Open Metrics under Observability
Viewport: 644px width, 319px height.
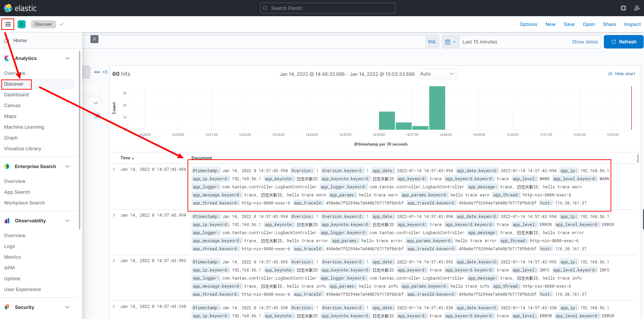click(12, 257)
